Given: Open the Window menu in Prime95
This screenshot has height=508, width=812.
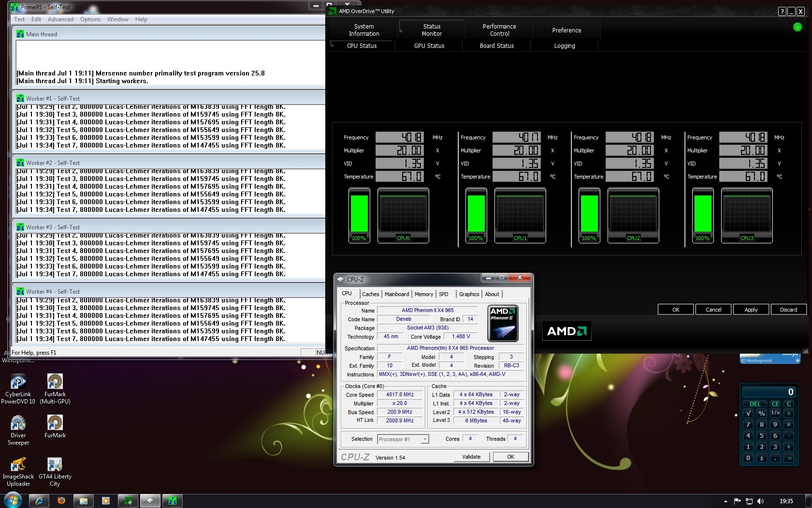Looking at the screenshot, I should click(118, 19).
